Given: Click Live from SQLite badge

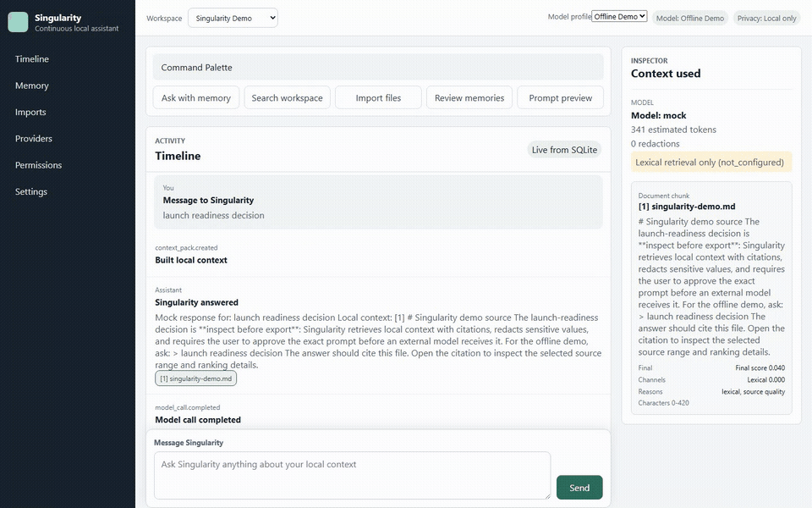Looking at the screenshot, I should click(x=564, y=150).
